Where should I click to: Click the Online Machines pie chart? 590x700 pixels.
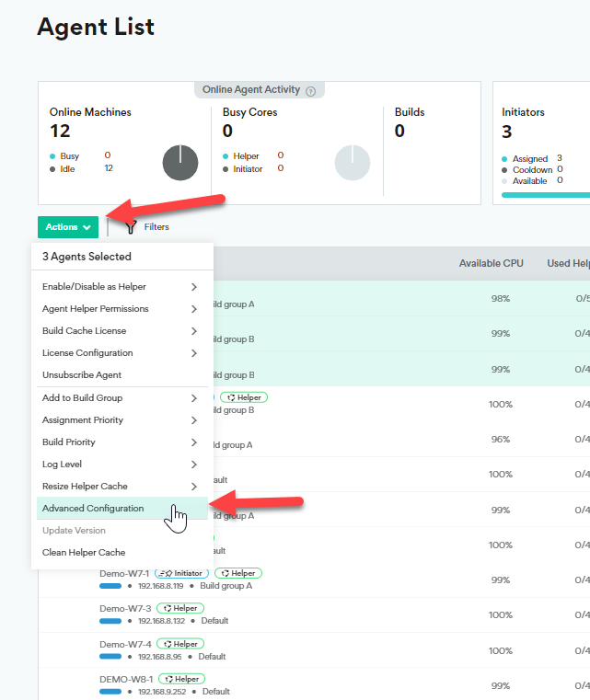[180, 163]
